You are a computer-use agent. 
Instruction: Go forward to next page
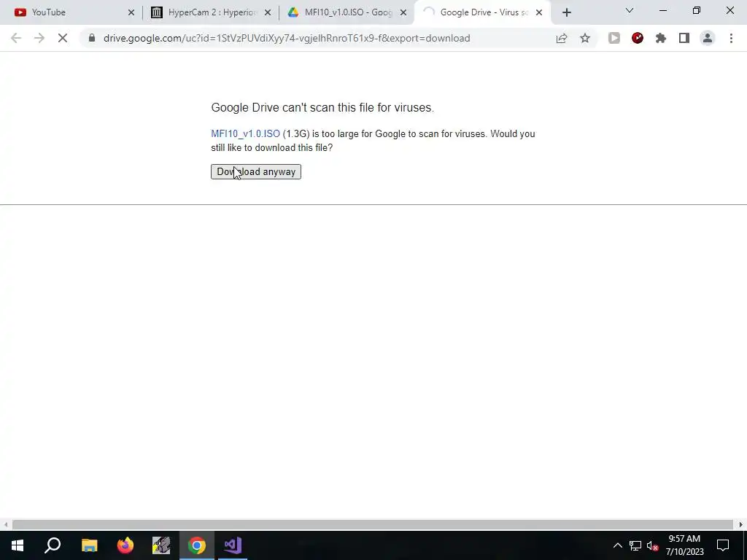(x=39, y=38)
